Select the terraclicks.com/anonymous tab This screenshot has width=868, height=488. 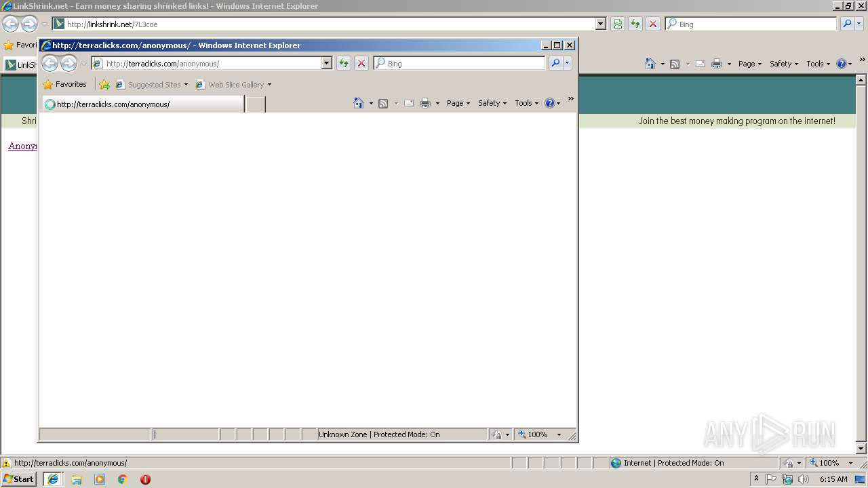[142, 104]
